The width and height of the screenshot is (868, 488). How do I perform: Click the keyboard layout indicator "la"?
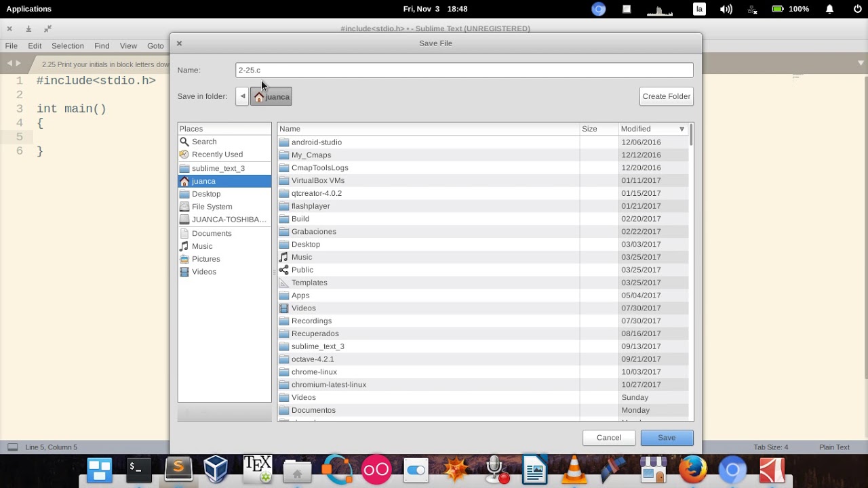click(x=699, y=9)
